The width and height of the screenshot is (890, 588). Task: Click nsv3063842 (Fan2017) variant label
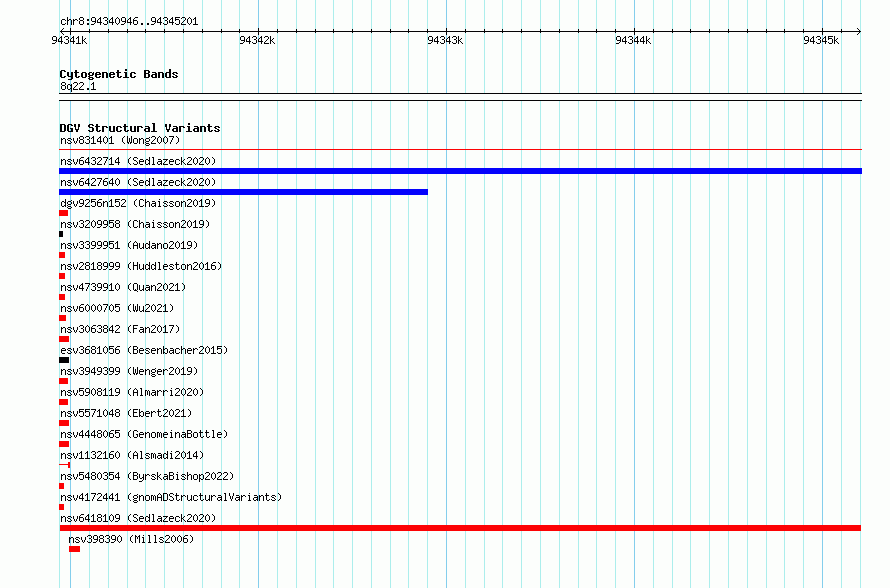point(120,329)
